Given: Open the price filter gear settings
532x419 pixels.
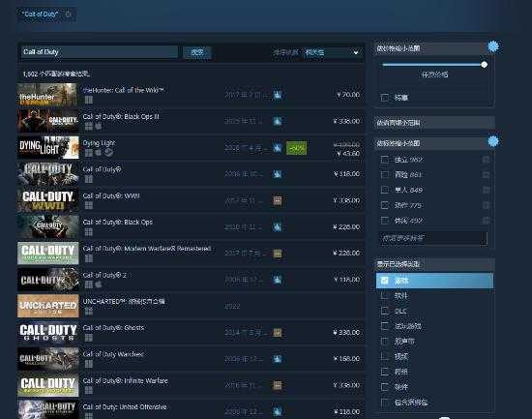Looking at the screenshot, I should [x=493, y=46].
